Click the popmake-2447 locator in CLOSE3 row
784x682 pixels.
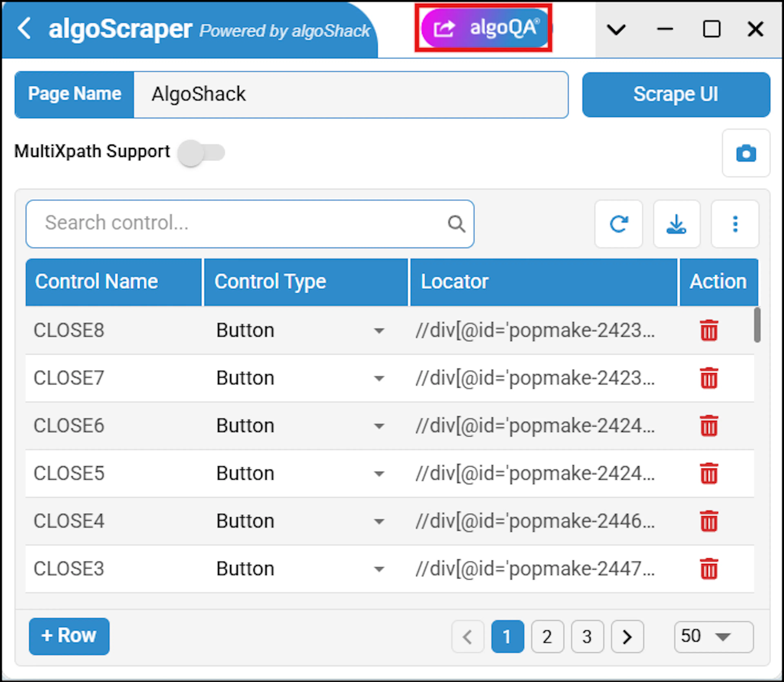pos(535,569)
